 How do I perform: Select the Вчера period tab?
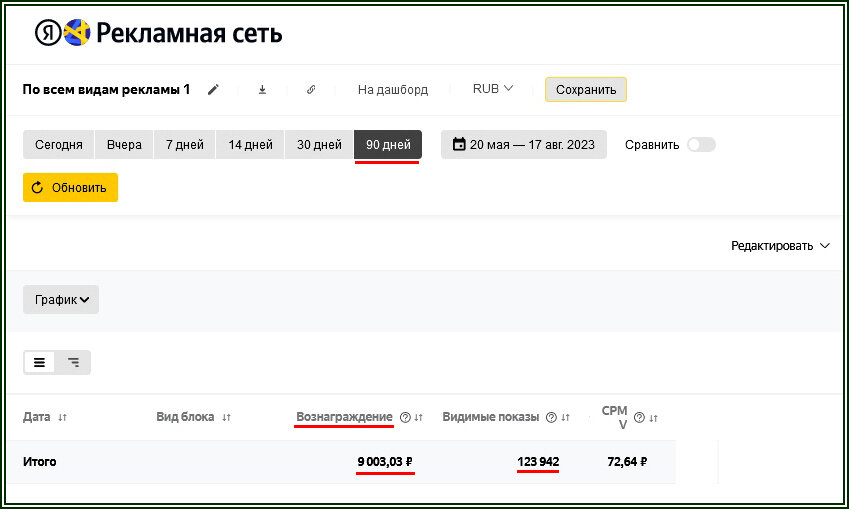tap(124, 145)
